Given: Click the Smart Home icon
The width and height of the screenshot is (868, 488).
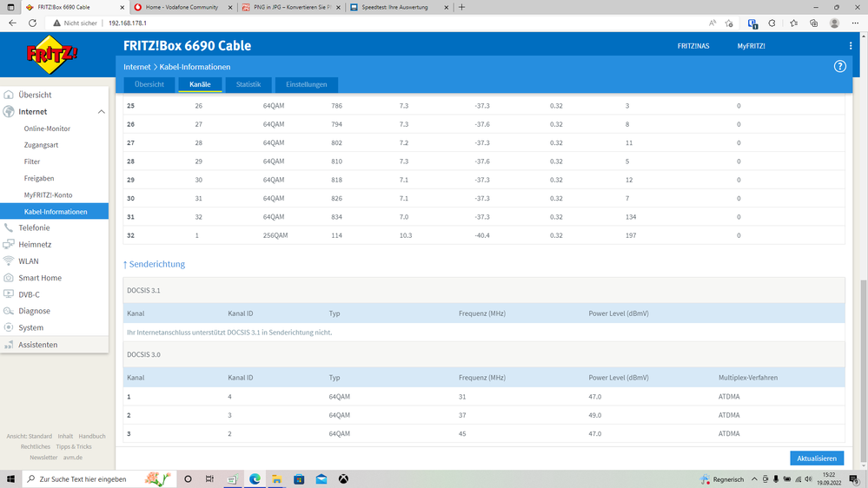Looking at the screenshot, I should [x=9, y=278].
